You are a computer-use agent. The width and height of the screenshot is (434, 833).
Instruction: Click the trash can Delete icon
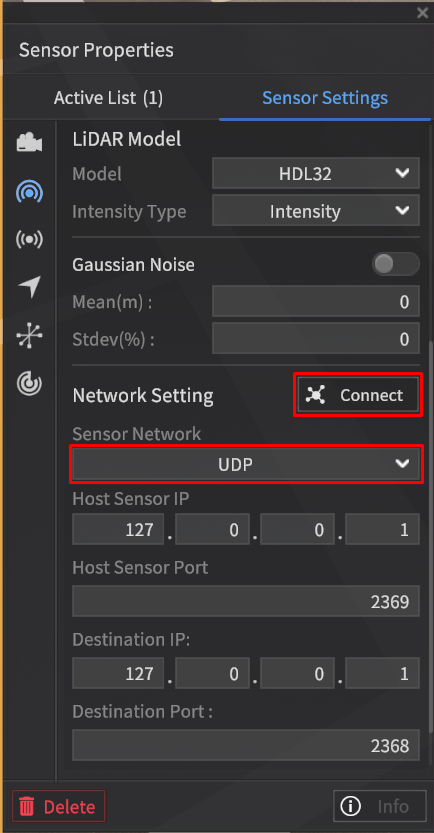coord(27,806)
